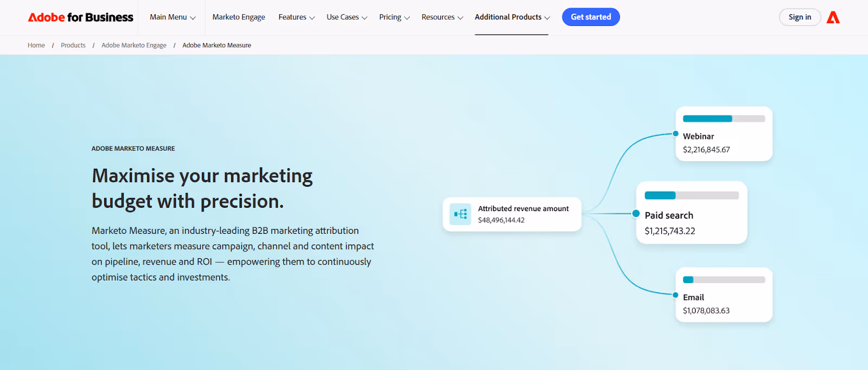The height and width of the screenshot is (370, 868).
Task: Click Adobe Marketo Measure breadcrumb text
Action: click(x=216, y=46)
